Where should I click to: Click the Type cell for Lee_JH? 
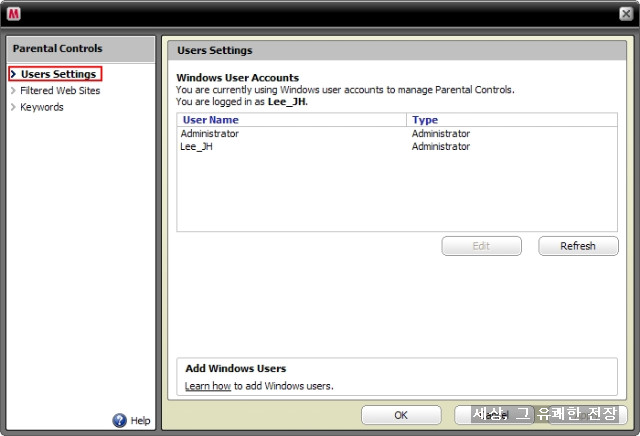441,147
